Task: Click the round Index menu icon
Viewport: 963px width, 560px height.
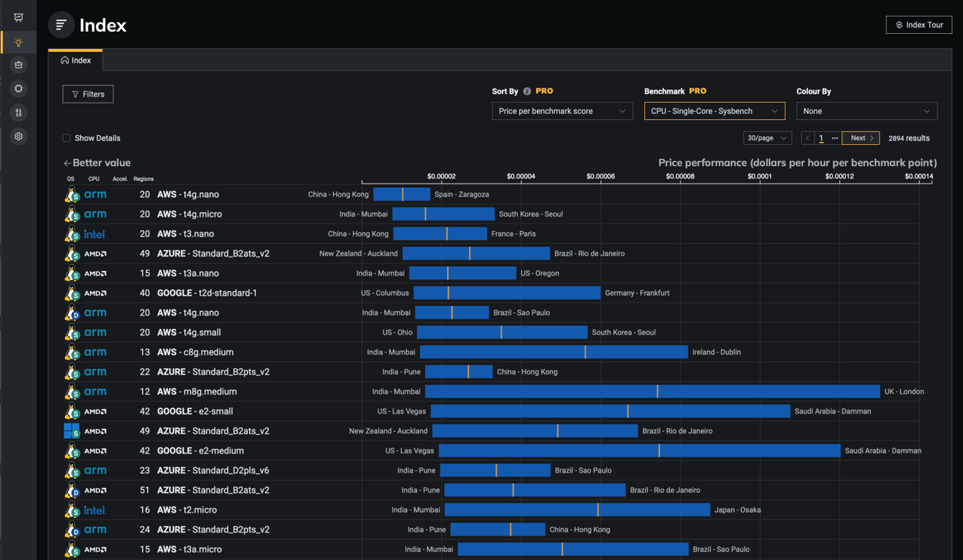Action: (x=61, y=25)
